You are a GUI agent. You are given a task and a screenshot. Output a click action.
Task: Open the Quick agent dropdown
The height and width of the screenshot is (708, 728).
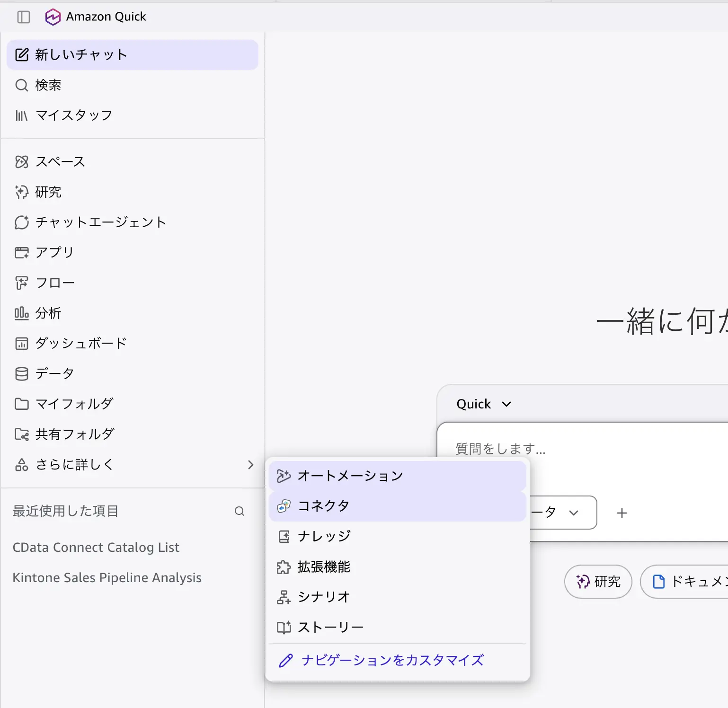point(484,404)
